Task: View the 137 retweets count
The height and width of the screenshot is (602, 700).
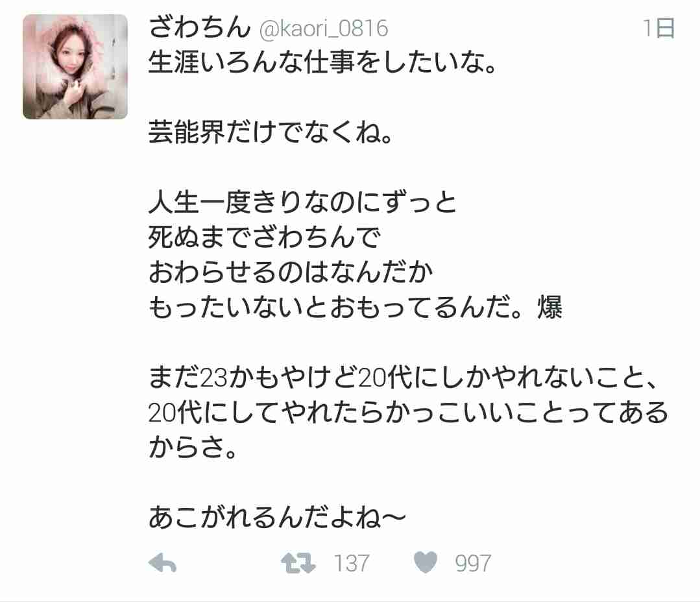Action: pos(352,563)
